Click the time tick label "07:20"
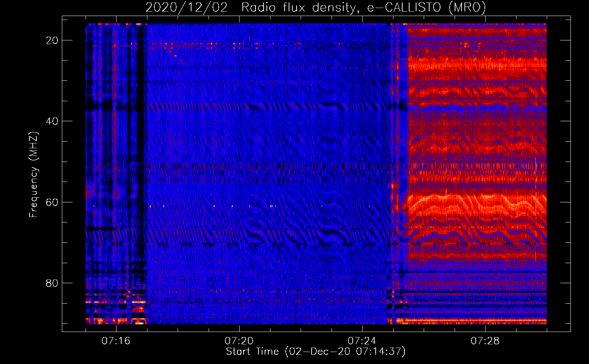The image size is (589, 364). pyautogui.click(x=239, y=341)
